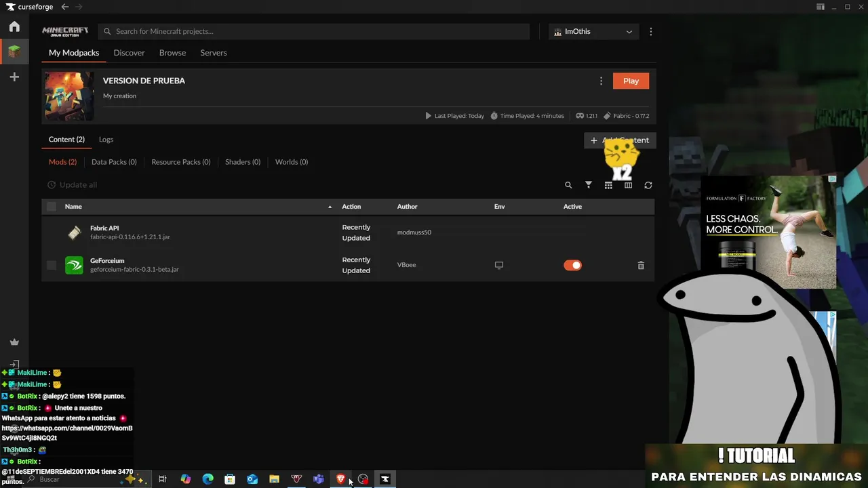This screenshot has height=488, width=868.
Task: Sort by Active column header
Action: click(572, 207)
